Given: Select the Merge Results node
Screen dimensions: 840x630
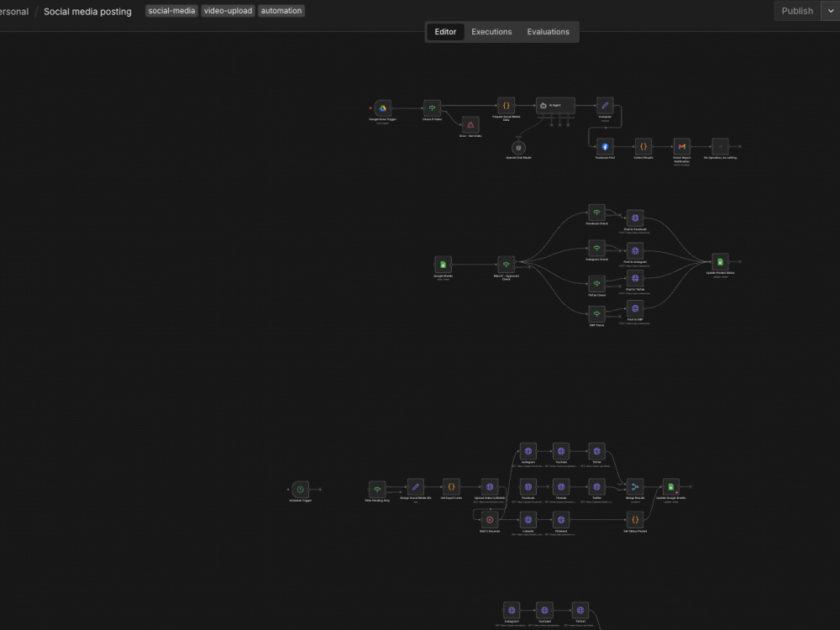Looking at the screenshot, I should coord(635,487).
